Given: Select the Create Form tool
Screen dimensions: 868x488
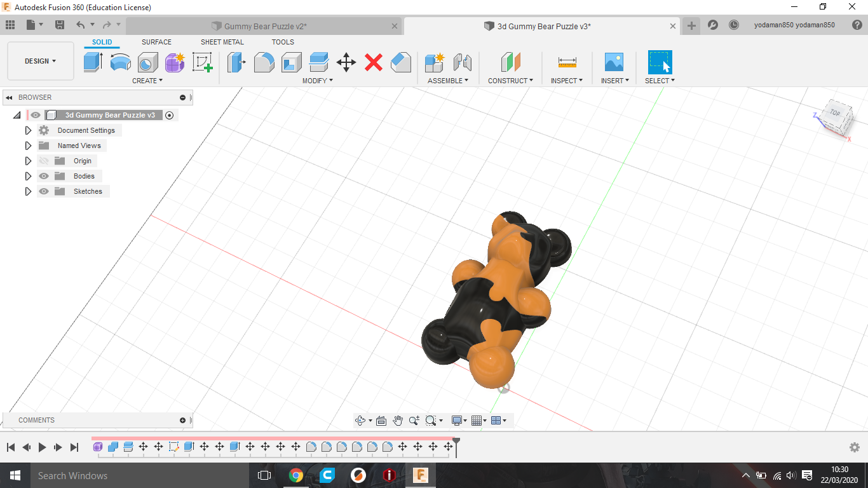Looking at the screenshot, I should point(174,62).
